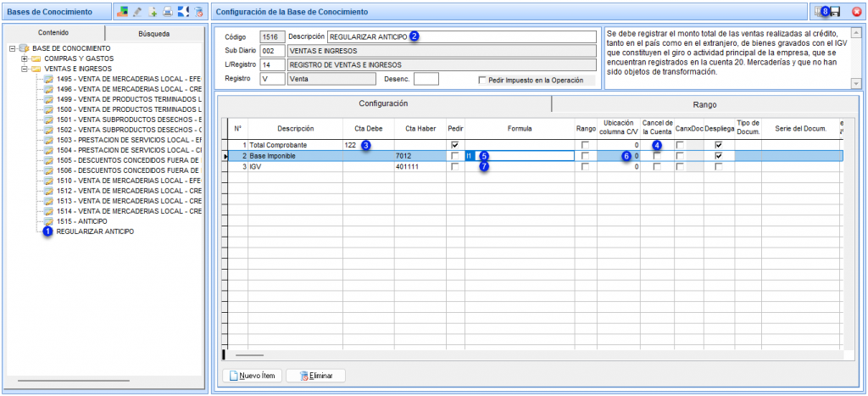Click the tree panel horizontal scrollbar
The image size is (868, 396).
click(x=74, y=381)
